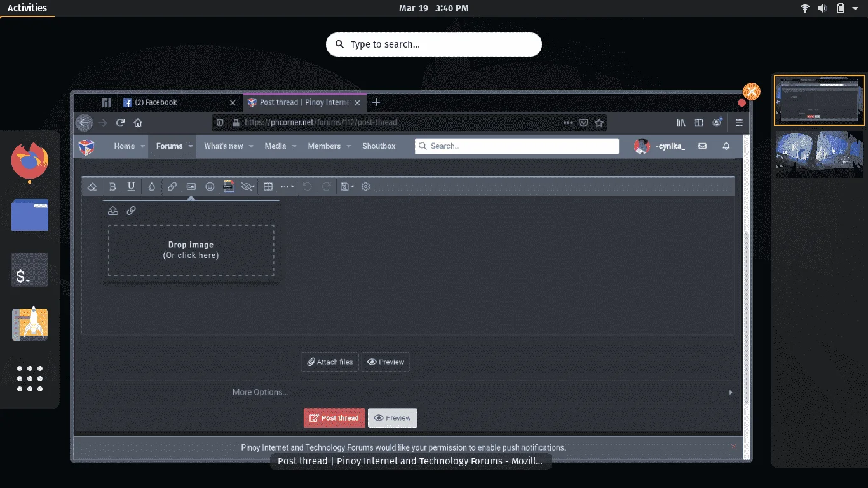868x488 pixels.
Task: Open the text color droplet picker
Action: tap(151, 187)
